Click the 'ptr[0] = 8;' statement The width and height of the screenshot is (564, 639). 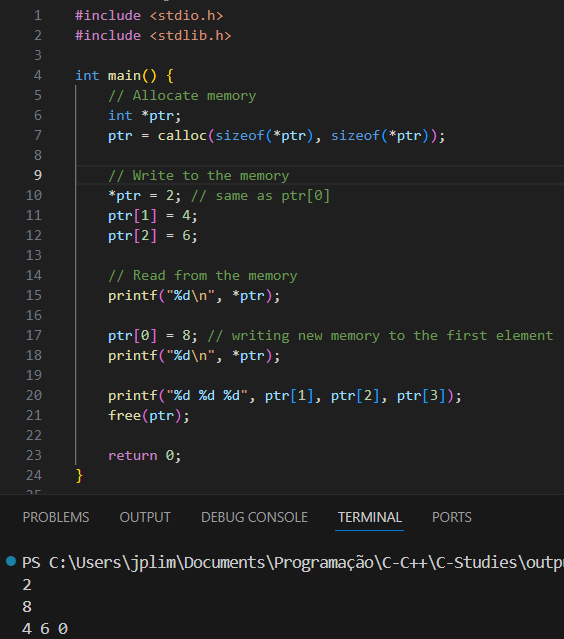point(153,335)
